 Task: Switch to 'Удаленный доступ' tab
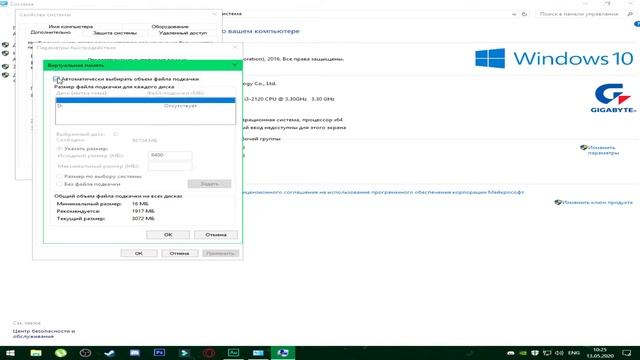(x=183, y=33)
